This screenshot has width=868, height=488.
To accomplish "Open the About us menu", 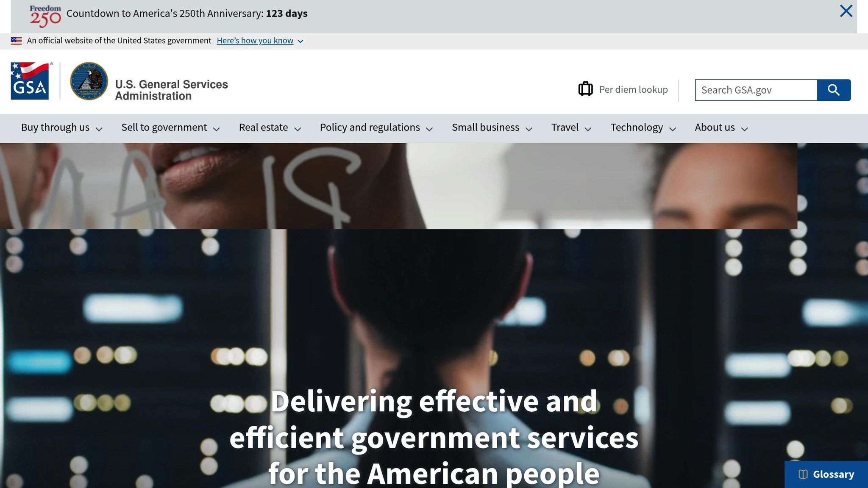I will [722, 128].
